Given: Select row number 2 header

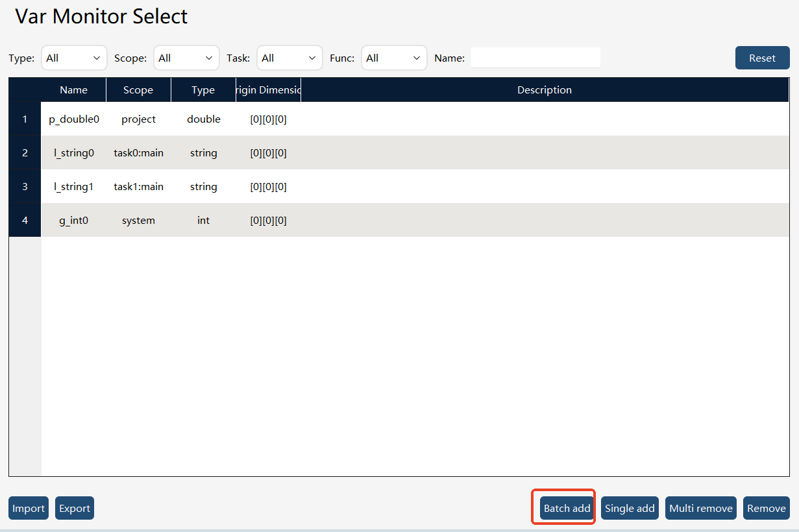Looking at the screenshot, I should pos(25,152).
